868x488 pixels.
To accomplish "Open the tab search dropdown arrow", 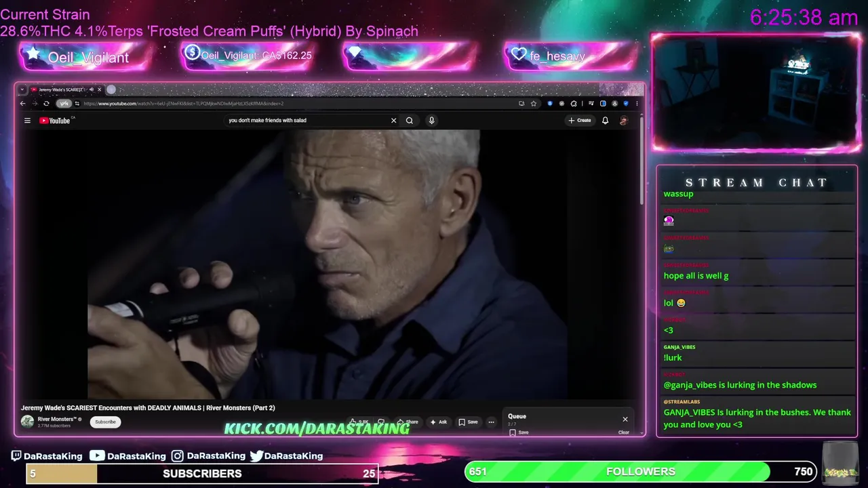I will pyautogui.click(x=22, y=89).
